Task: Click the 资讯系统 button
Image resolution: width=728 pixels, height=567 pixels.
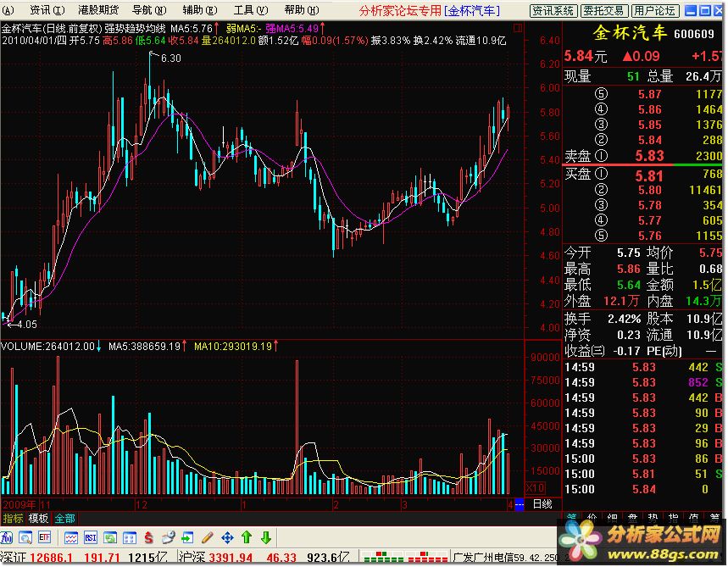Action: coord(553,11)
